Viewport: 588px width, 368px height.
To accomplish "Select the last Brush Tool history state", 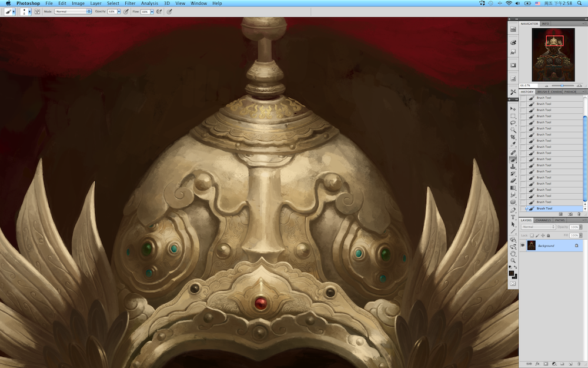I will click(544, 208).
